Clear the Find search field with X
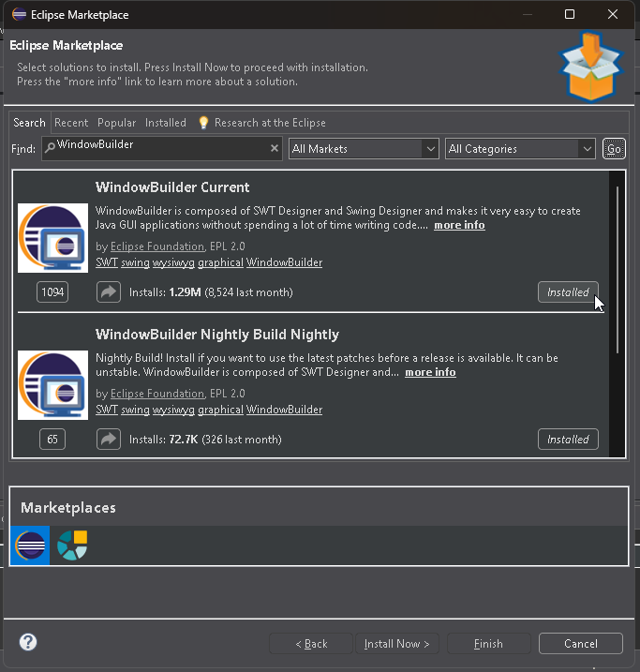The width and height of the screenshot is (640, 672). (275, 148)
